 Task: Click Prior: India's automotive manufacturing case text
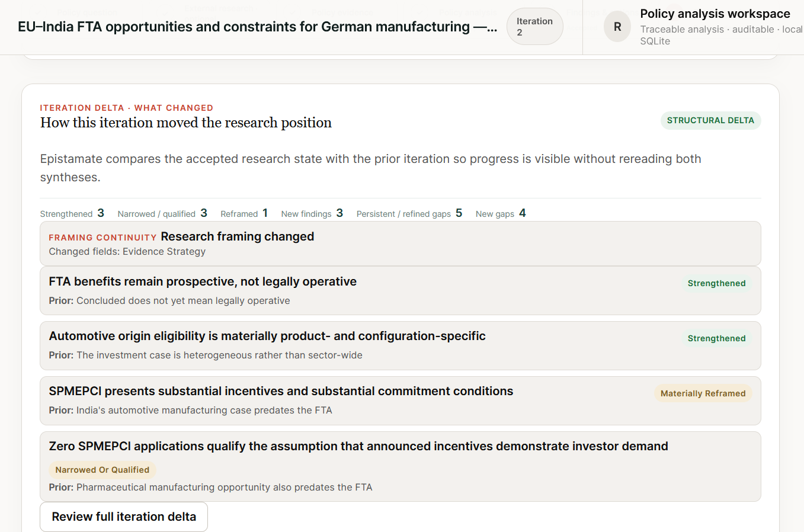click(x=190, y=411)
